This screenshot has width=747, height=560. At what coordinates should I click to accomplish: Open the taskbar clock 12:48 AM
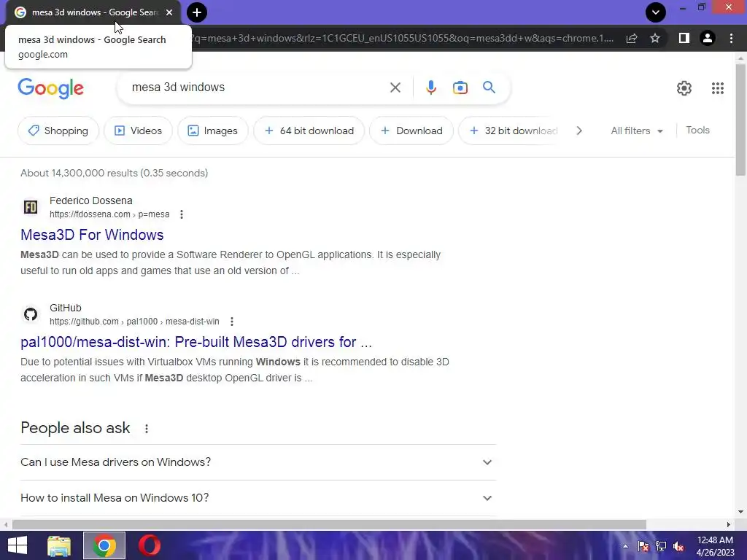(715, 546)
